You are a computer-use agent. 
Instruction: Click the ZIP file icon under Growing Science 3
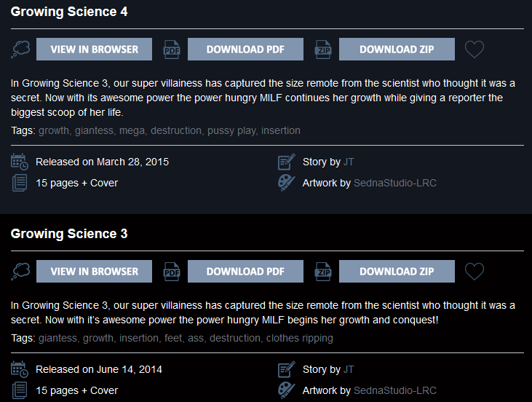coord(323,272)
